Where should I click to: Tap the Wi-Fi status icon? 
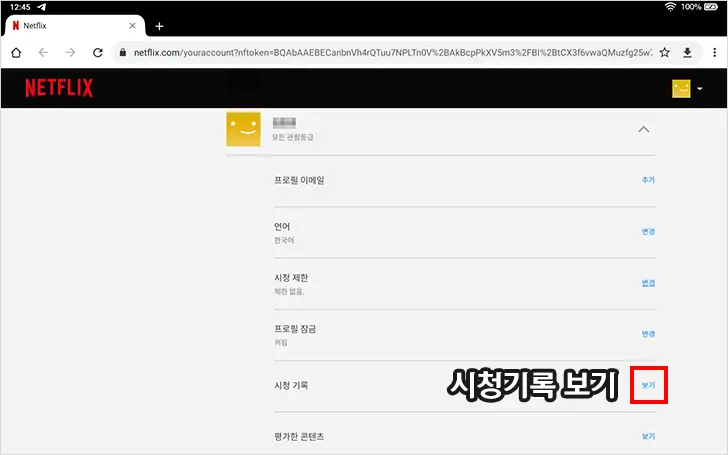[x=670, y=6]
